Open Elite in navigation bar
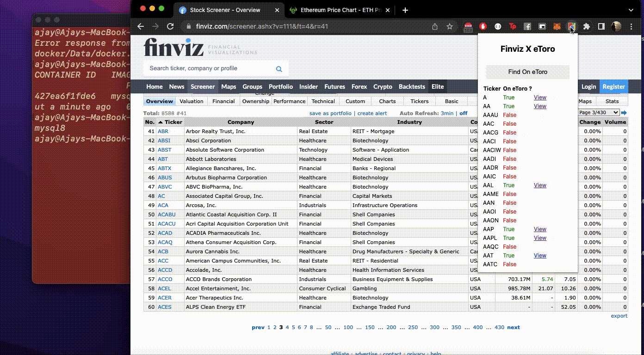 click(x=438, y=86)
